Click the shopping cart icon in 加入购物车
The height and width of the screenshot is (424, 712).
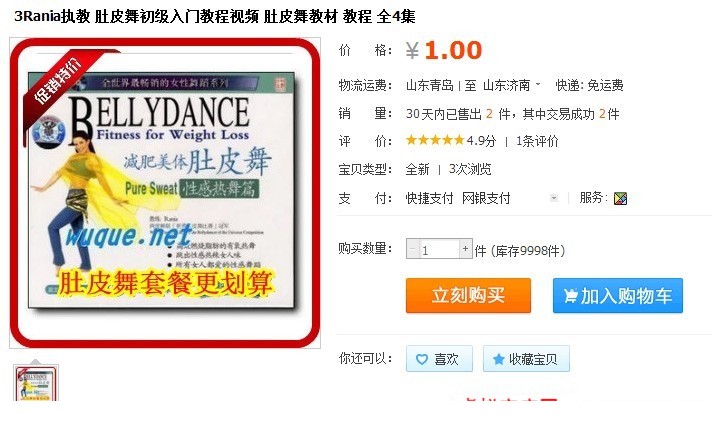[570, 296]
